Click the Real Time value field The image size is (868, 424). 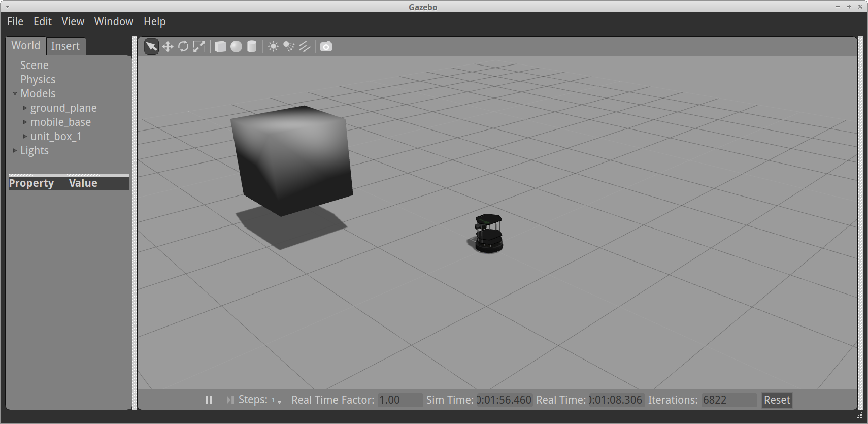tap(616, 400)
